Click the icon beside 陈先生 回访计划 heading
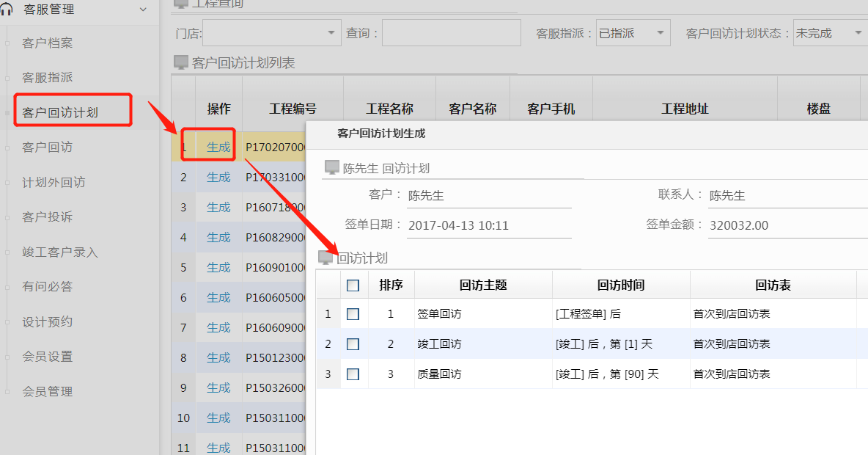The width and height of the screenshot is (868, 455). coord(331,169)
